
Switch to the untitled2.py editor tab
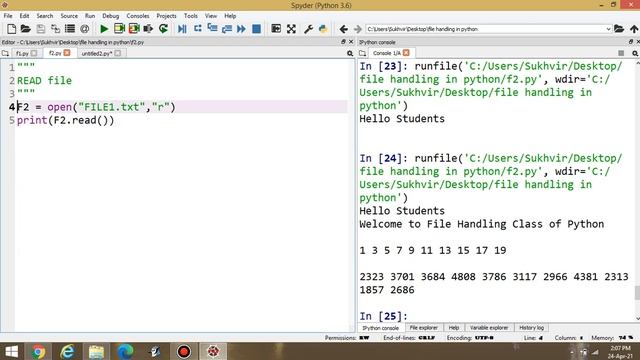point(97,53)
